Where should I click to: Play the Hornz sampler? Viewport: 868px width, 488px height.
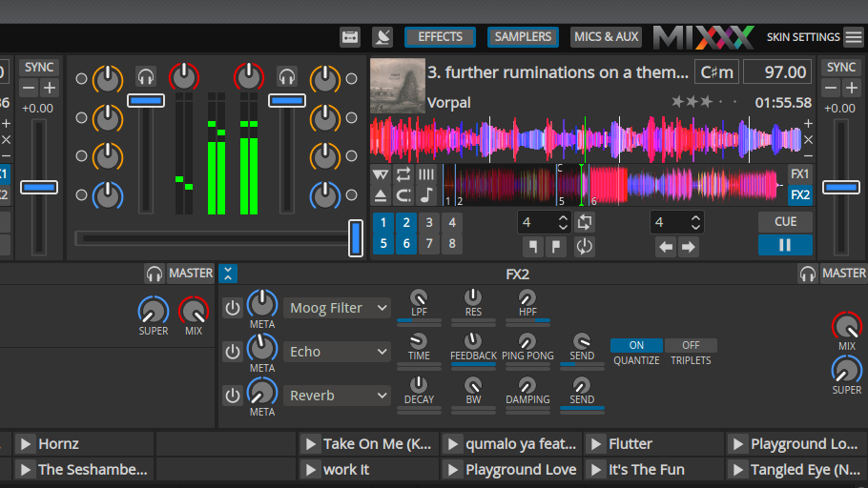click(25, 444)
